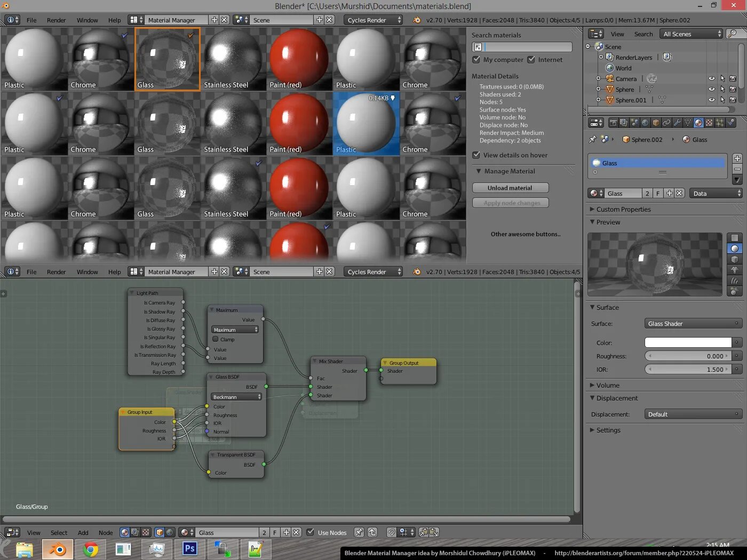This screenshot has width=747, height=560.
Task: Choose the flat plane preview shape
Action: (735, 238)
